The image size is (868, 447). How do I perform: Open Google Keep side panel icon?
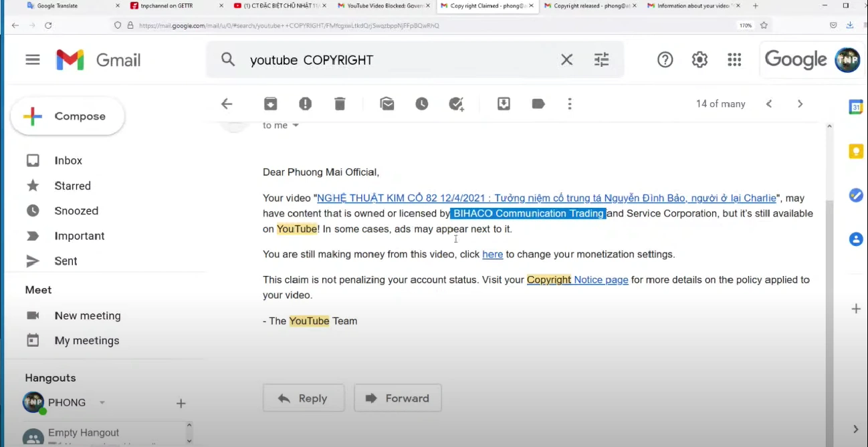click(x=856, y=151)
